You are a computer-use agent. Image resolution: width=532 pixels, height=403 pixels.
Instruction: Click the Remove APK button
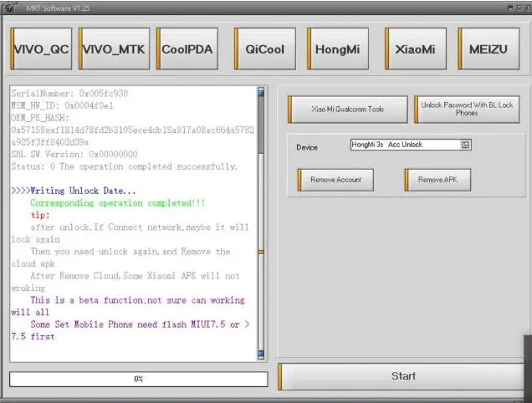pyautogui.click(x=437, y=180)
